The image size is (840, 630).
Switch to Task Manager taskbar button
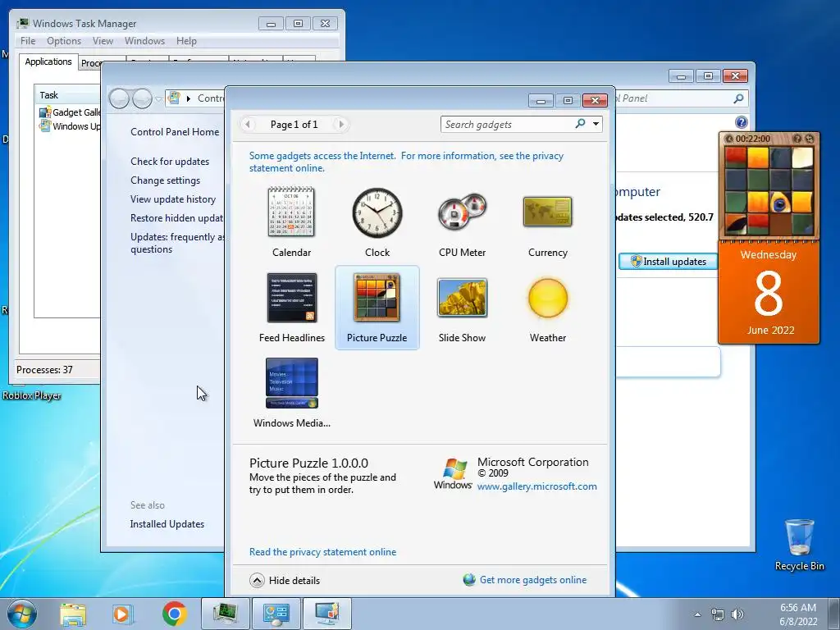pyautogui.click(x=225, y=614)
